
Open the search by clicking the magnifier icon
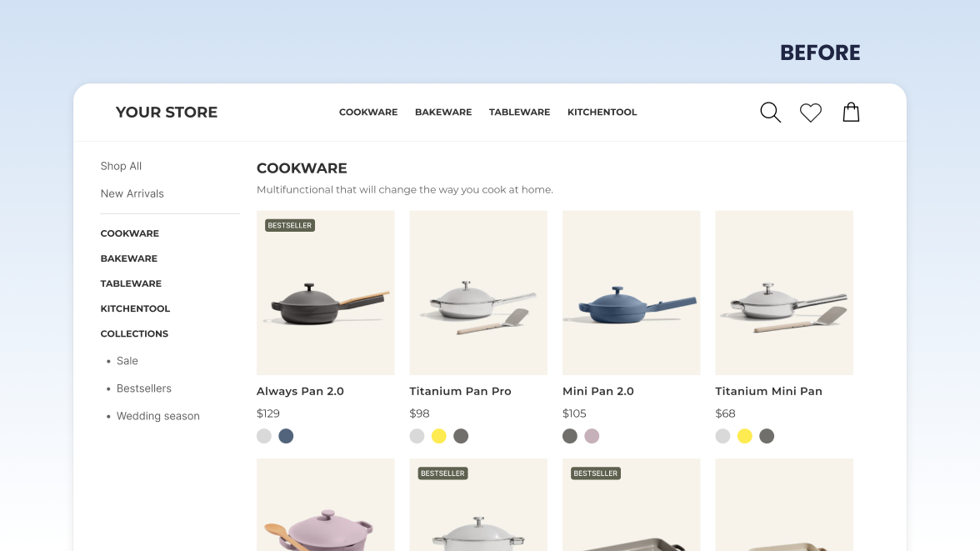click(x=770, y=112)
